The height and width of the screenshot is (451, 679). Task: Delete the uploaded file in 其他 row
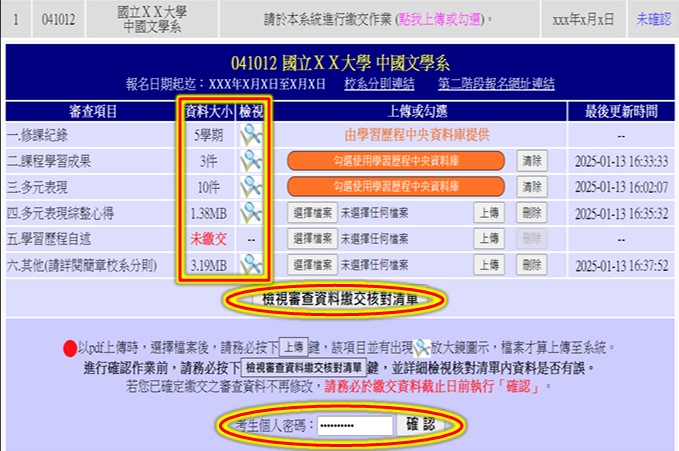(532, 264)
